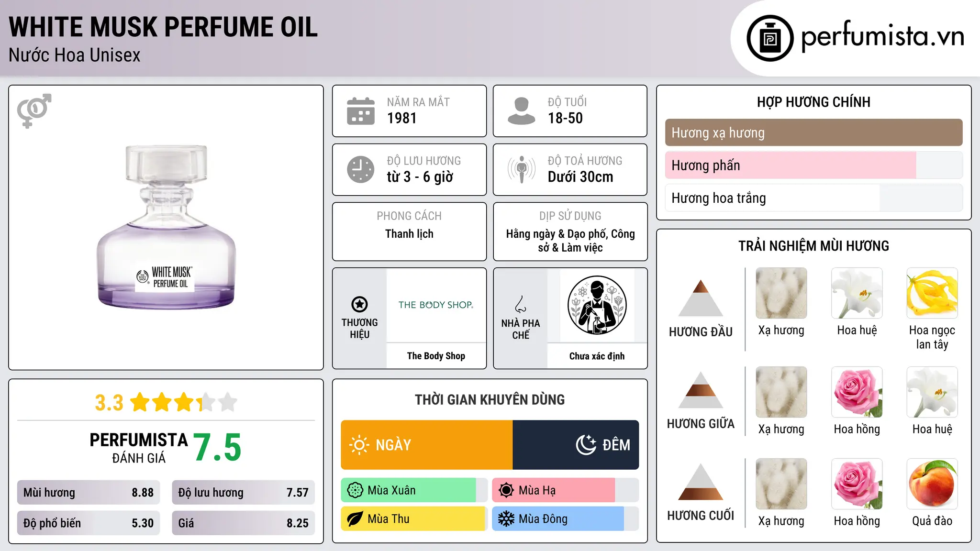The image size is (980, 551).
Task: Open the Xạ hương thumbnail in the HƯƠNG CUỐI row
Action: (781, 484)
